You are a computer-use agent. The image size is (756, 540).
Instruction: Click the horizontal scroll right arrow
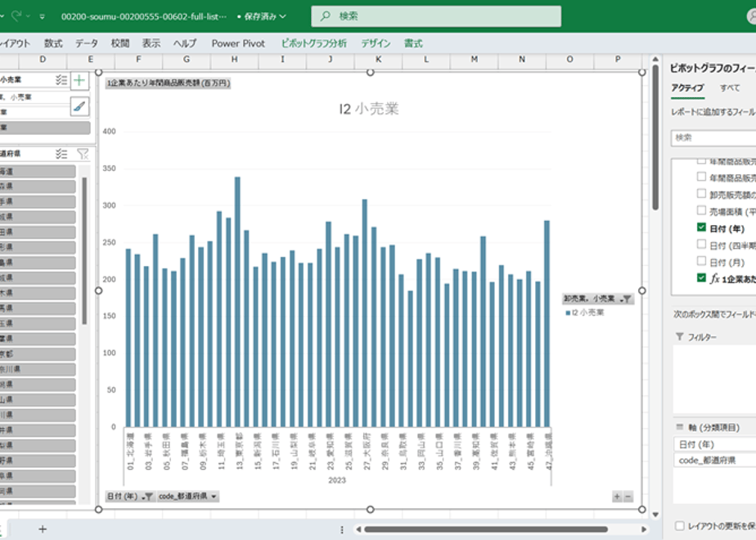tap(644, 529)
